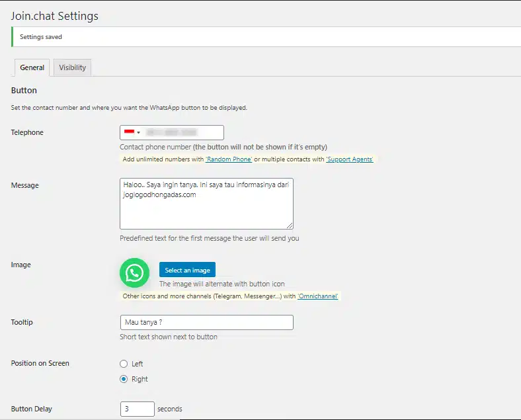Click the Settings saved notice text
The width and height of the screenshot is (521, 420).
tap(41, 37)
